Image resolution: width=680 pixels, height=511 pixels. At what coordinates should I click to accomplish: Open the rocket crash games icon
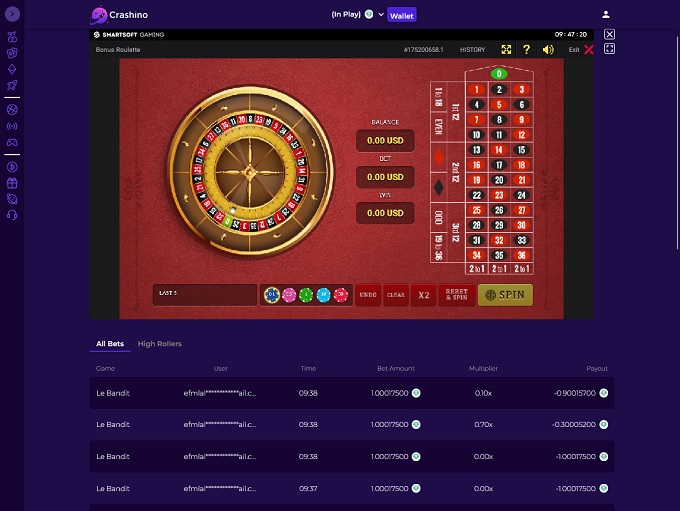tap(12, 85)
